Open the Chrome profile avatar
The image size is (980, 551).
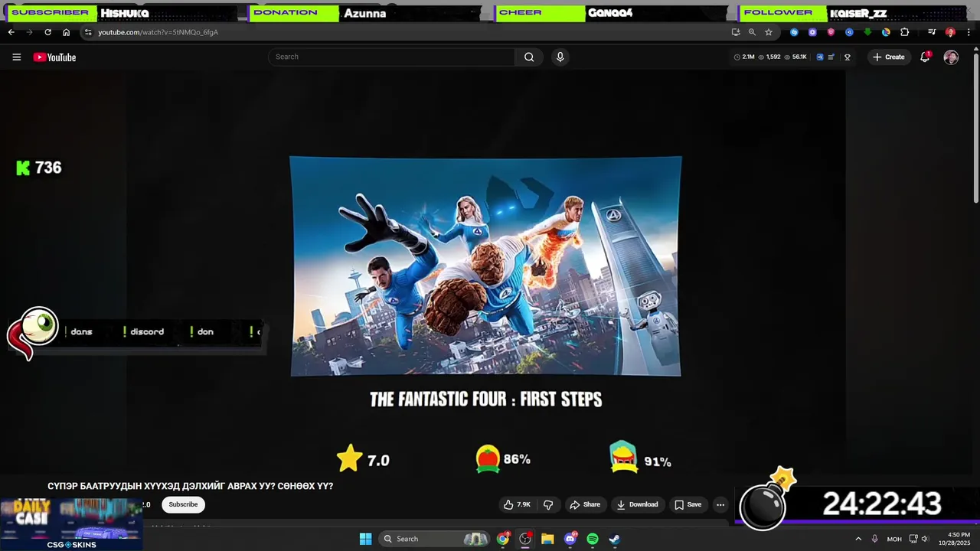(950, 32)
